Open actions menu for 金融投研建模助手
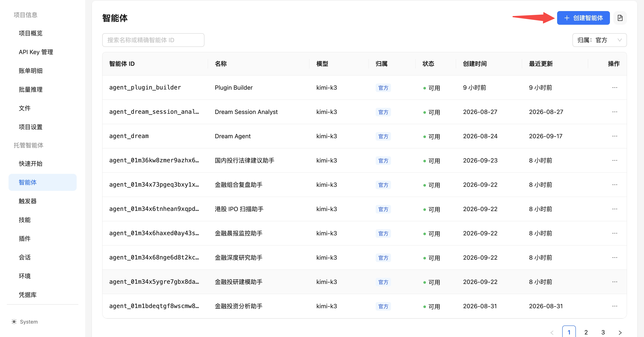 (x=614, y=282)
